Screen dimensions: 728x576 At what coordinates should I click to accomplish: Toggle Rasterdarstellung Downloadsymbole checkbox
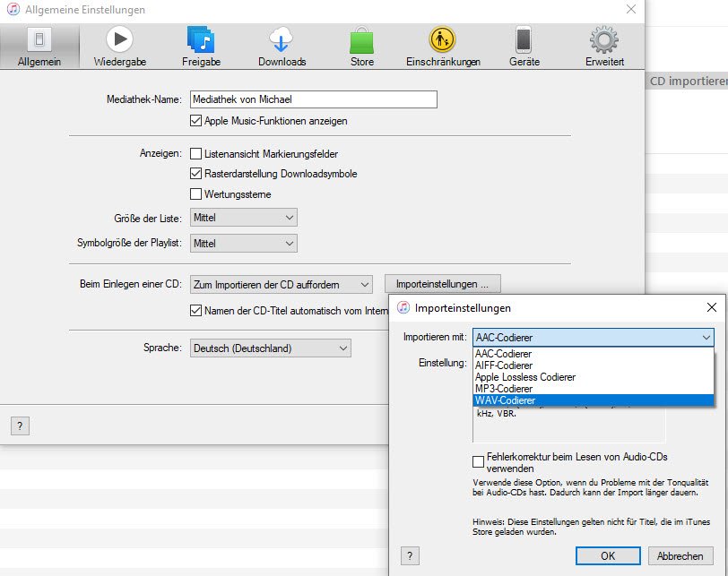196,174
